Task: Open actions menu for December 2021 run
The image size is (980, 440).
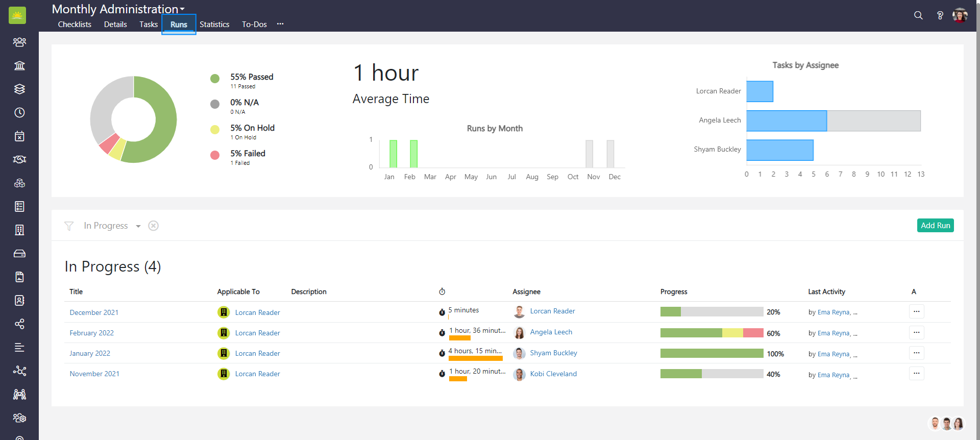Action: [916, 311]
